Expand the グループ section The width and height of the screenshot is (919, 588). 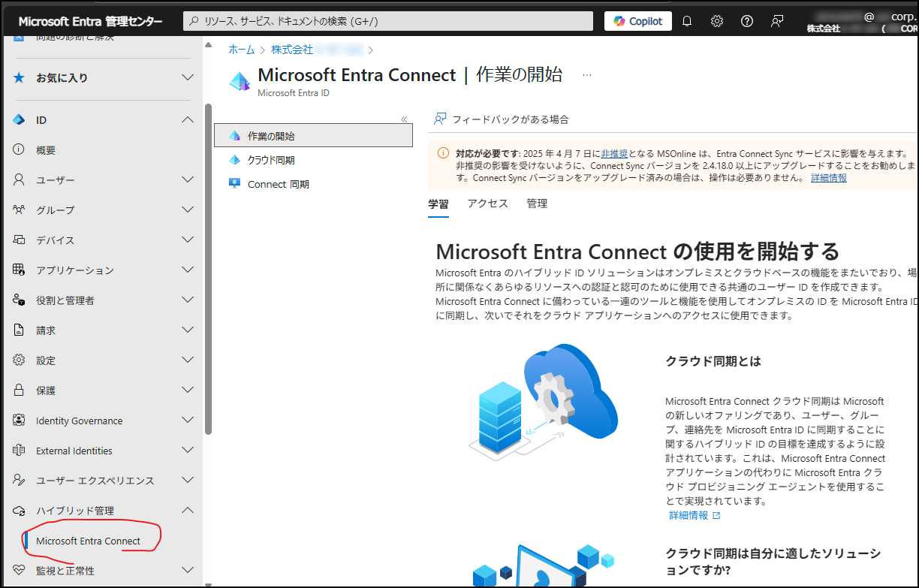click(187, 210)
